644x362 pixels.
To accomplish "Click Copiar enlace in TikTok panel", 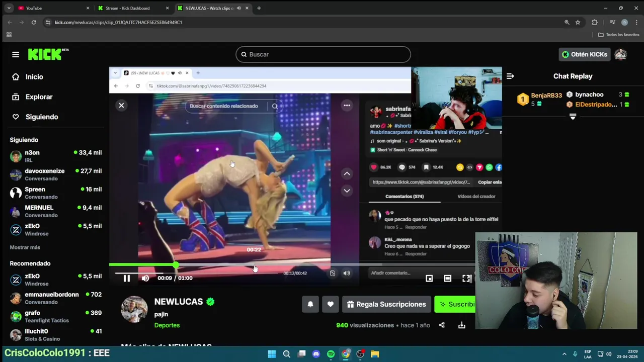I will tap(489, 182).
